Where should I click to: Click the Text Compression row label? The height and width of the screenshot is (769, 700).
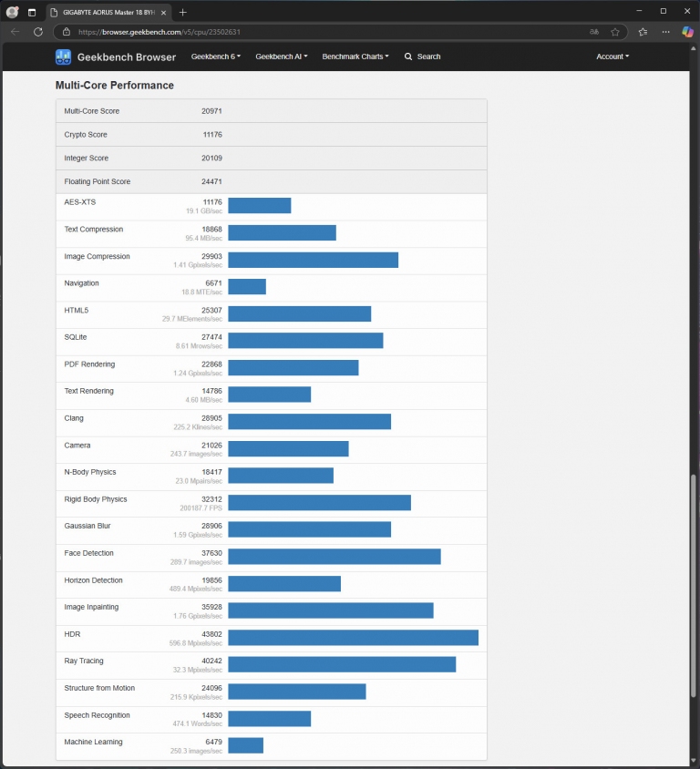[94, 229]
